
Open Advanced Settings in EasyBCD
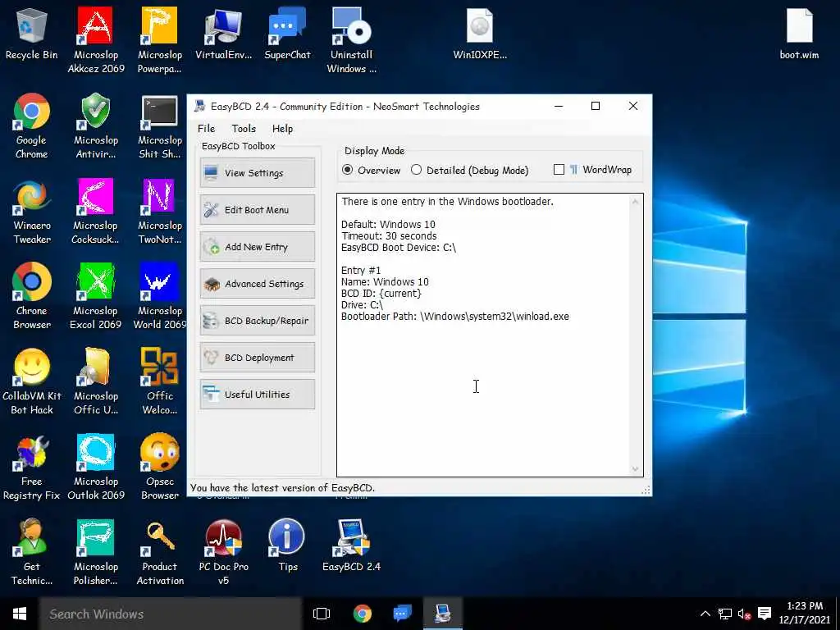(257, 283)
